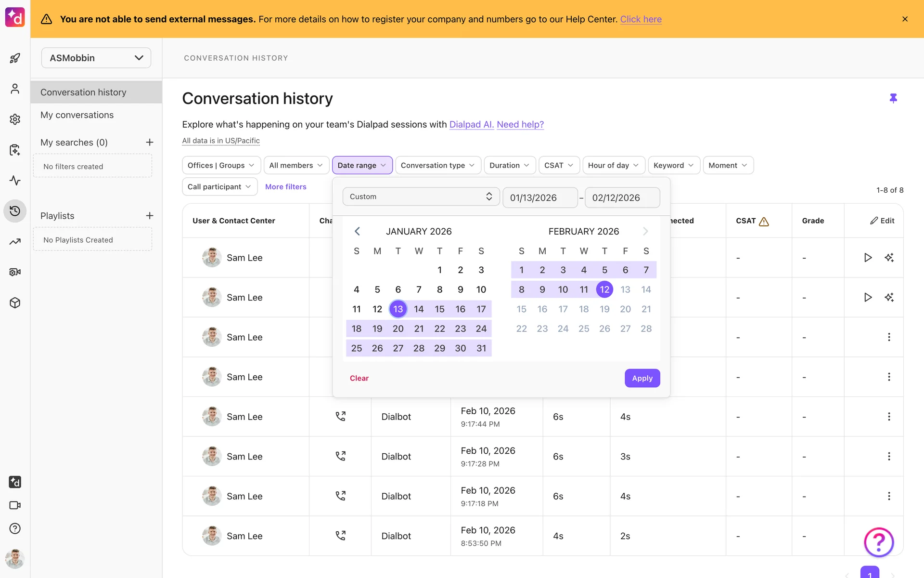The width and height of the screenshot is (924, 578).
Task: Open the Custom date preset dropdown
Action: click(x=421, y=197)
